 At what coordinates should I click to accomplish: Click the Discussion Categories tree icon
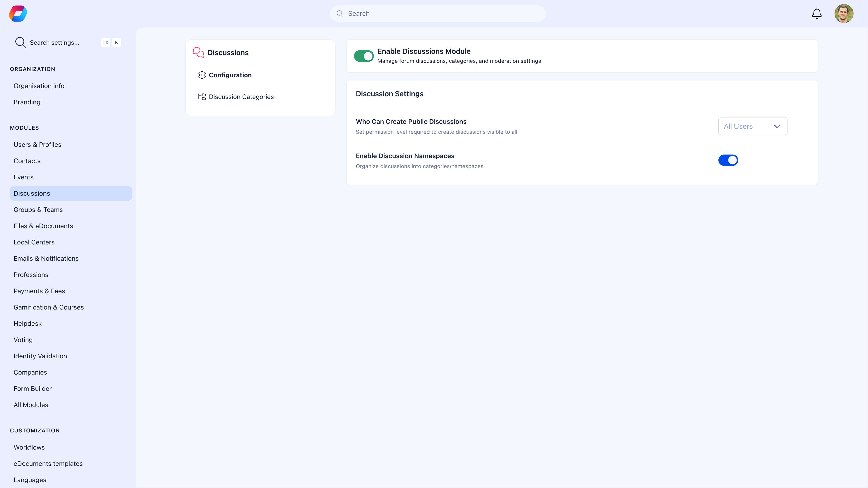[x=202, y=97]
